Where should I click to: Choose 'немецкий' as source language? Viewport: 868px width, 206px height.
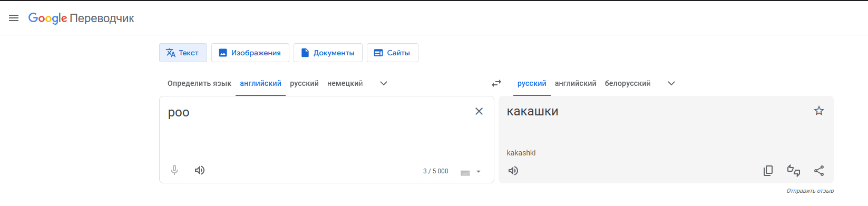click(x=345, y=83)
